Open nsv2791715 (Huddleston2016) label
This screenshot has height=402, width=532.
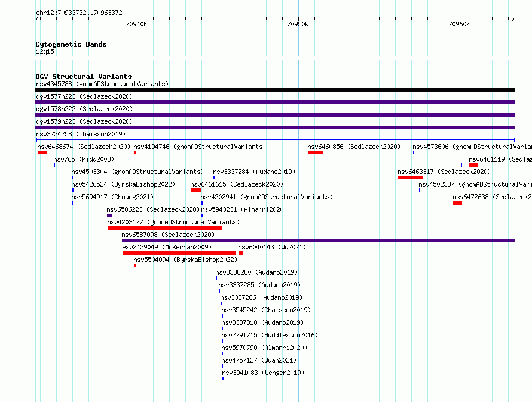pos(270,335)
